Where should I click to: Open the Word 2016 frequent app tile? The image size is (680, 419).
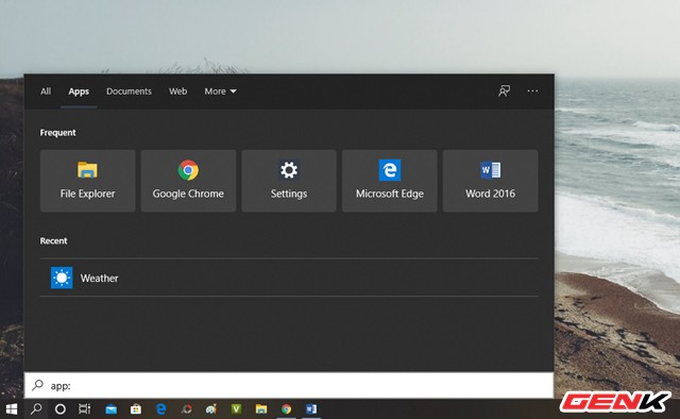tap(490, 181)
